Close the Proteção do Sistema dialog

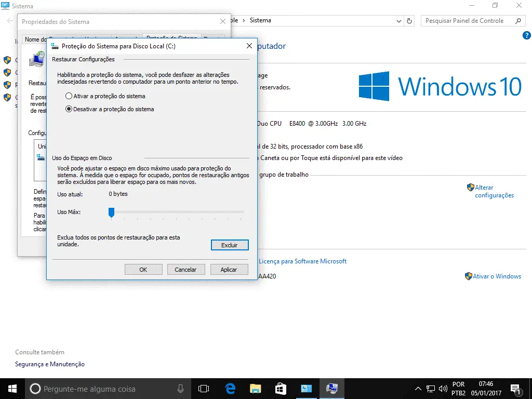pyautogui.click(x=249, y=46)
